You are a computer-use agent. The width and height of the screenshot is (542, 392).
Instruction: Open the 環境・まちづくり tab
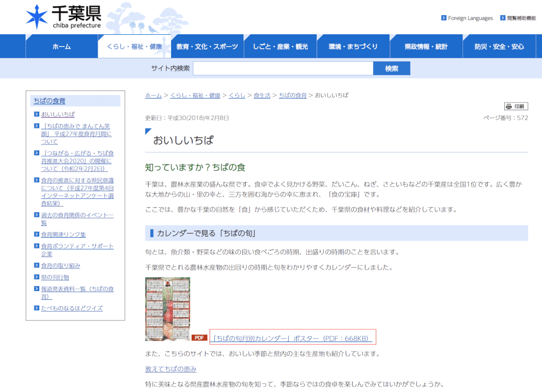click(353, 46)
